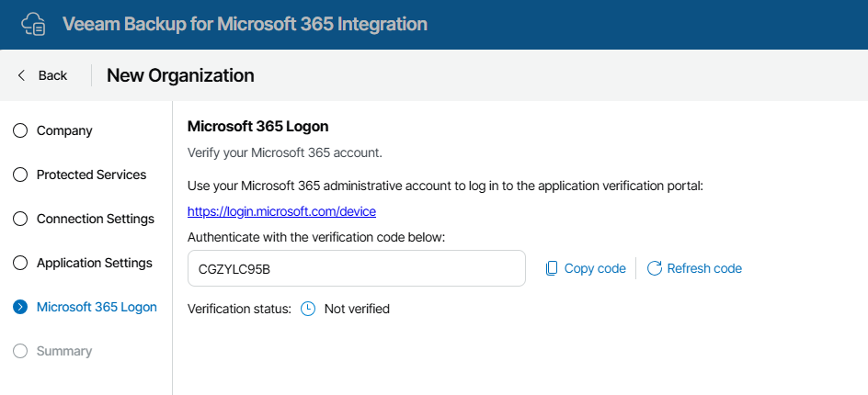Click the Verification status label
The image size is (868, 395).
tap(239, 309)
